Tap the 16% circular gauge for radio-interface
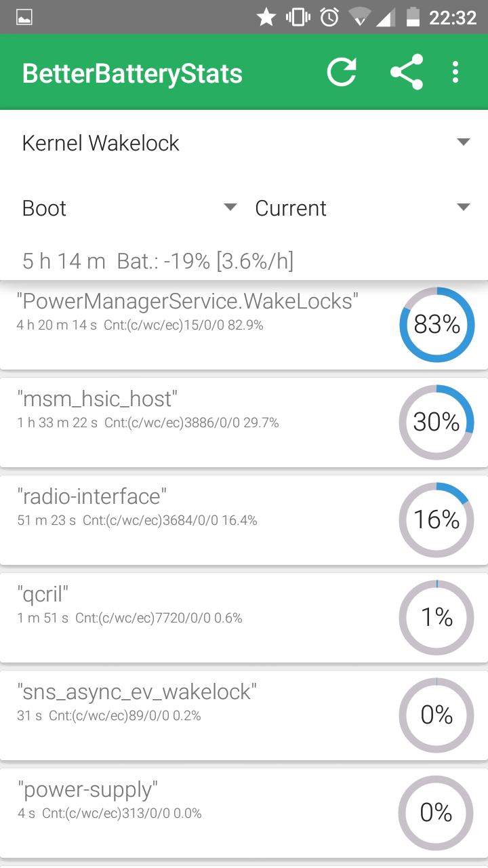 point(436,519)
